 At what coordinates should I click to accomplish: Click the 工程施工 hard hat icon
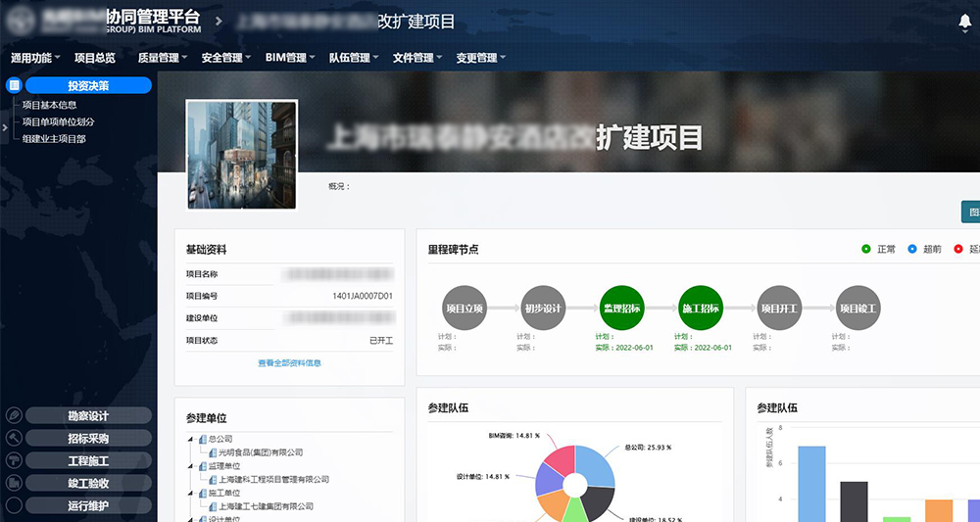pos(14,460)
